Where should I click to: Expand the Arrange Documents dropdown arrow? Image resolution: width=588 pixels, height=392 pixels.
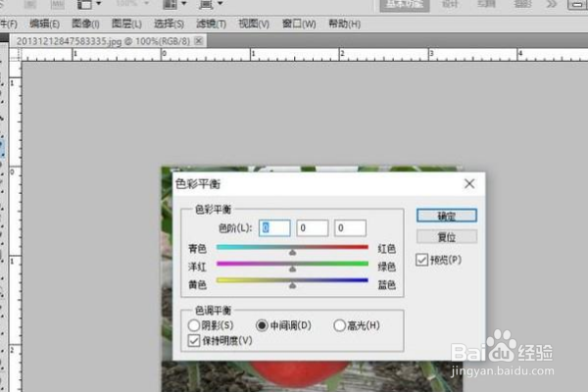(x=184, y=3)
